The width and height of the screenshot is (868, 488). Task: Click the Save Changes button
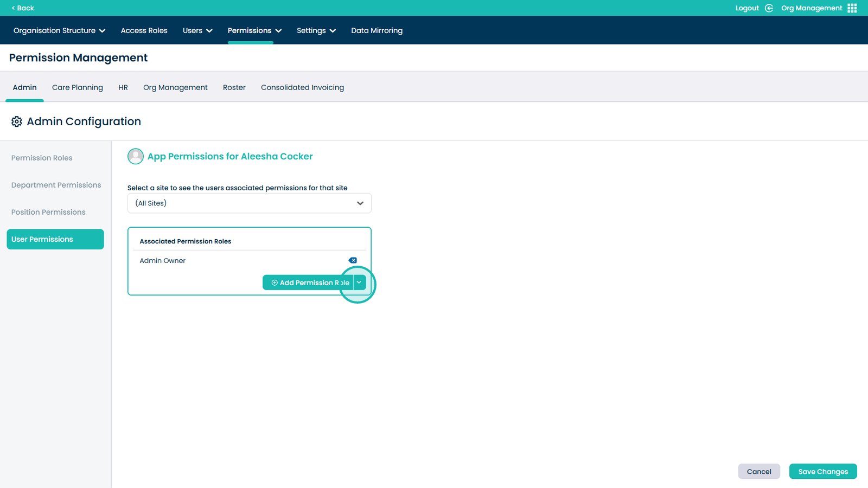click(823, 472)
